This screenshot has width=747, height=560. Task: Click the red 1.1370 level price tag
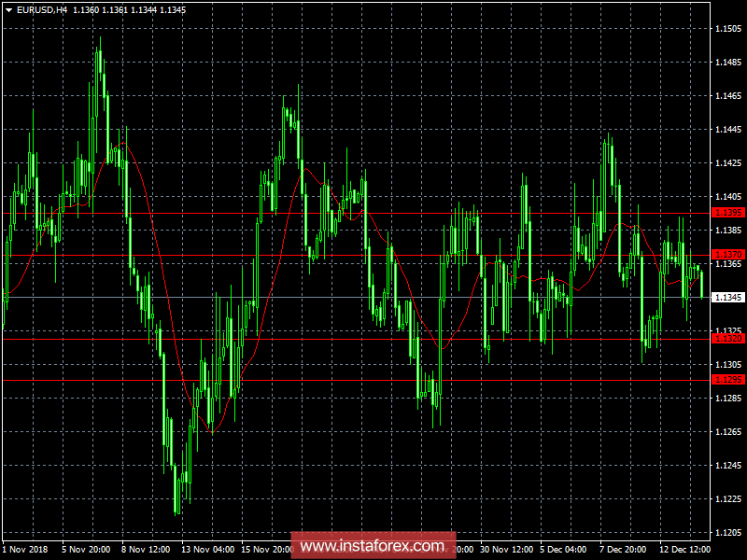click(x=728, y=255)
